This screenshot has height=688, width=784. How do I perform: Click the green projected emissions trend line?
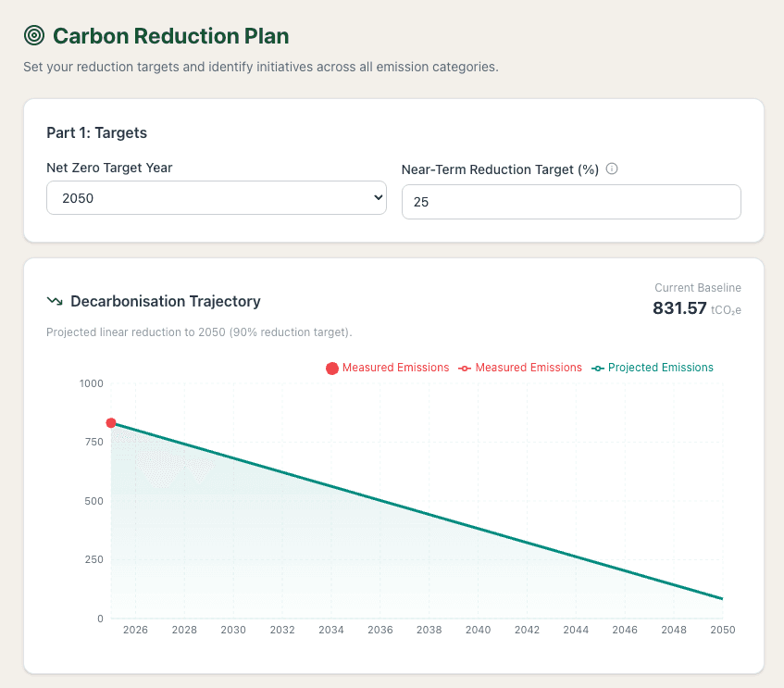tap(417, 511)
